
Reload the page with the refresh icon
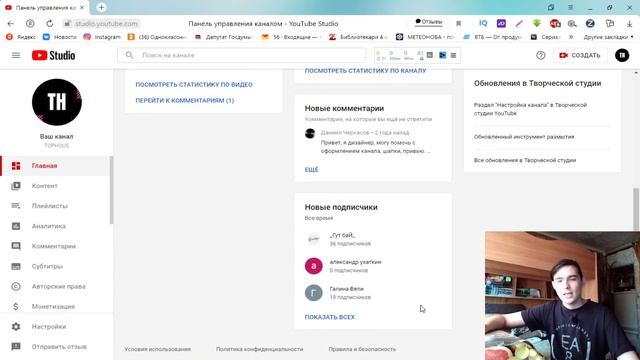click(x=49, y=24)
